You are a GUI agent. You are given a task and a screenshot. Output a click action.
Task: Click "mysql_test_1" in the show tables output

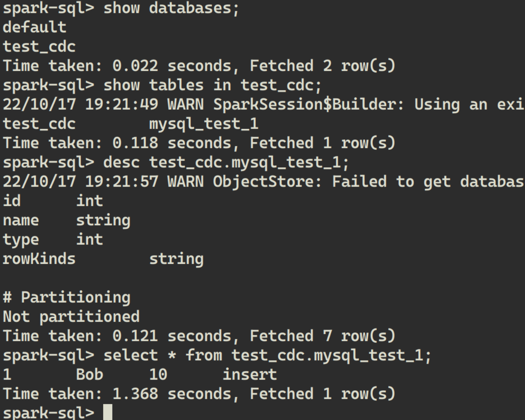[203, 124]
